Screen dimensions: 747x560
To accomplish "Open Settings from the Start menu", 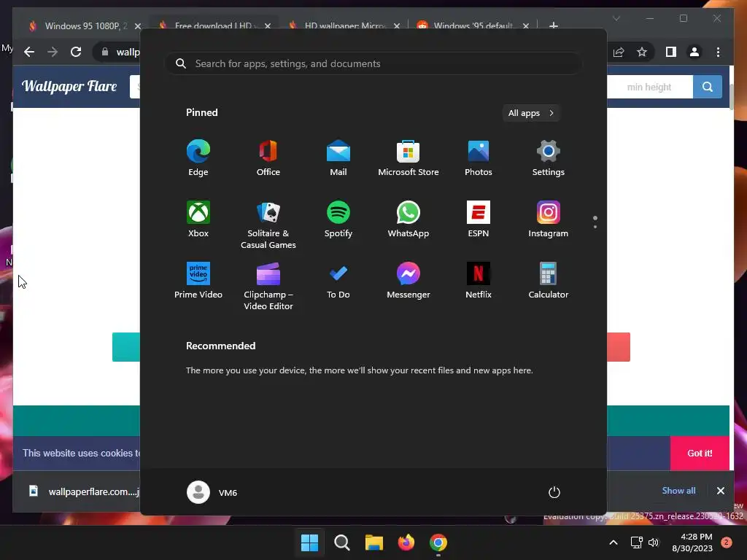I will tap(549, 158).
